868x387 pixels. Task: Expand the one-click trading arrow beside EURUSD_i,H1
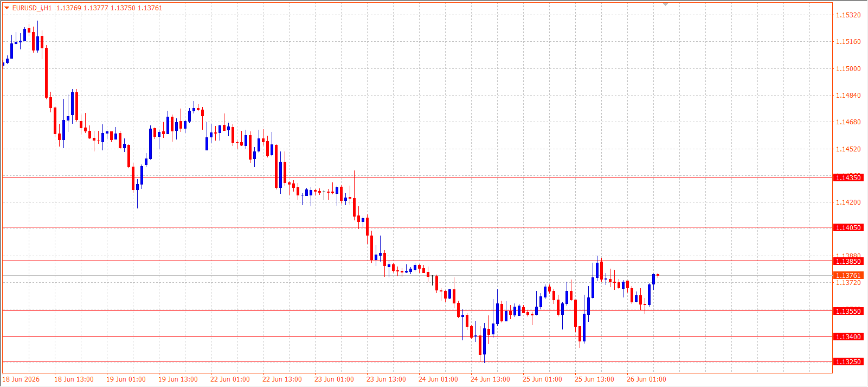[x=7, y=8]
